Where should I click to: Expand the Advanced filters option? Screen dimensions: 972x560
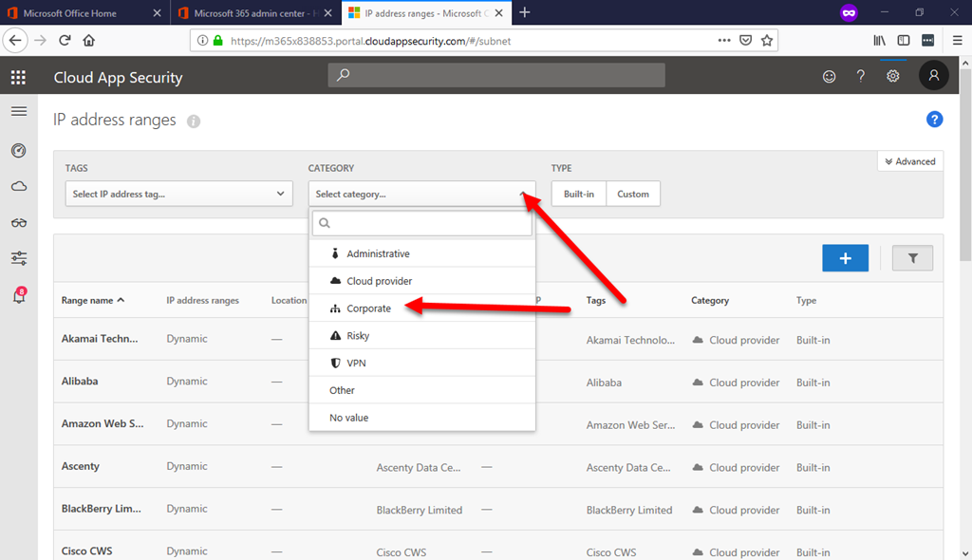[910, 161]
